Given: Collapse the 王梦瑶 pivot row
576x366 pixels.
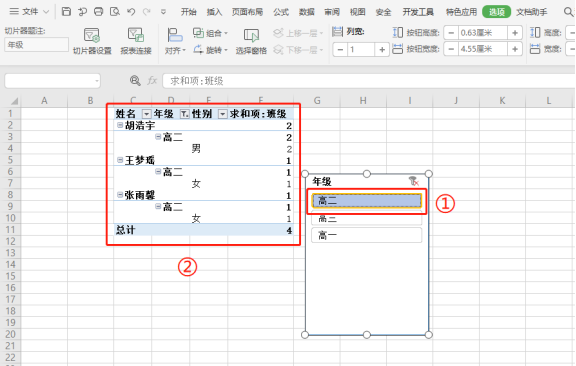Looking at the screenshot, I should click(120, 160).
